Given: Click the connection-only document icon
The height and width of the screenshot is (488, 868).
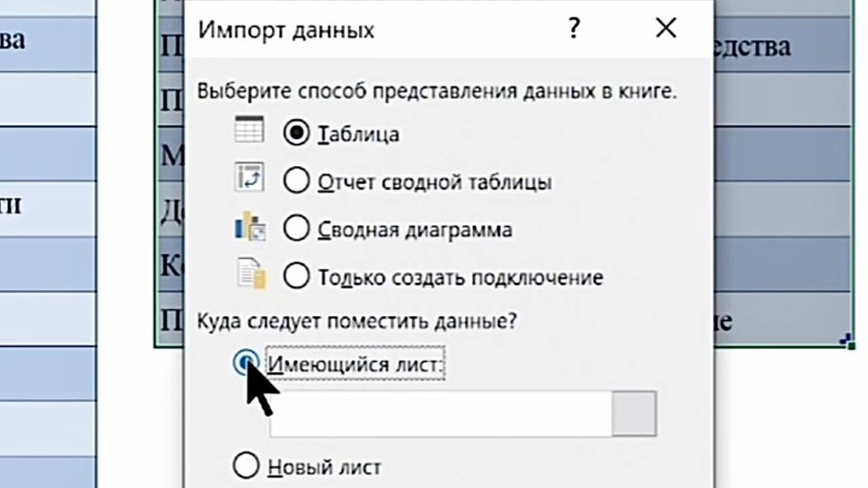Looking at the screenshot, I should [252, 274].
